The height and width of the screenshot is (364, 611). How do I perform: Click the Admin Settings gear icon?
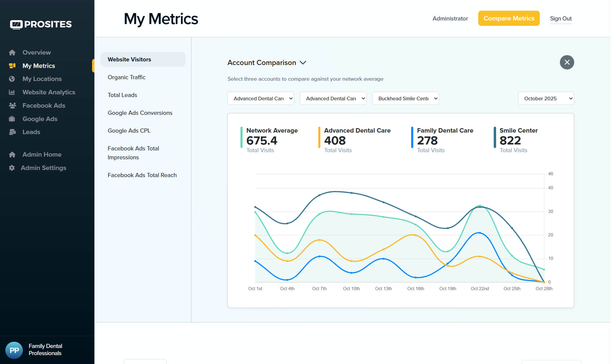tap(12, 168)
